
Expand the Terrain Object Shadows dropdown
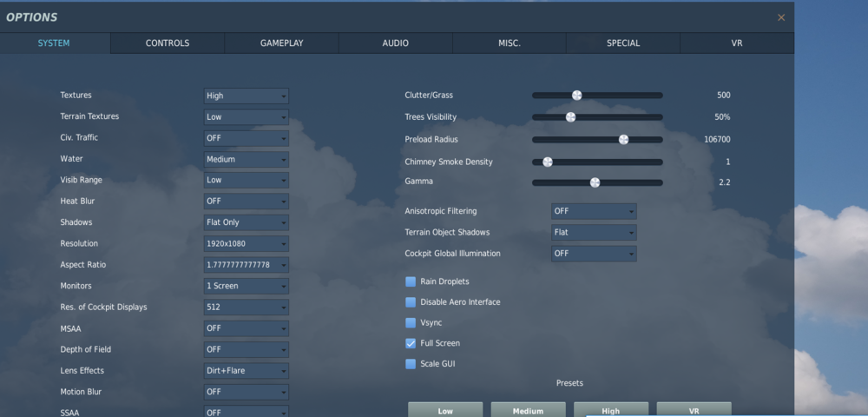(594, 232)
